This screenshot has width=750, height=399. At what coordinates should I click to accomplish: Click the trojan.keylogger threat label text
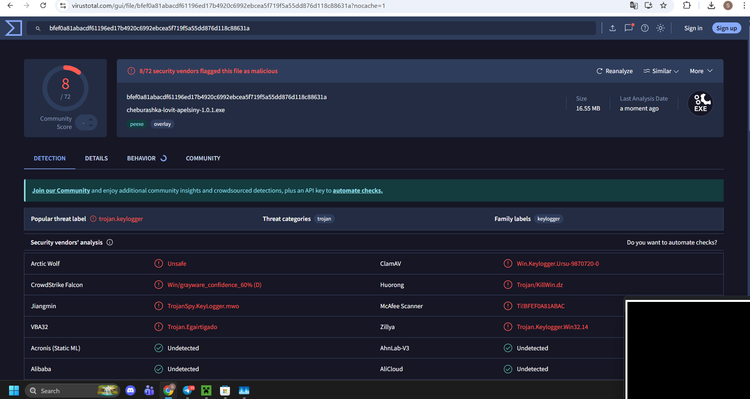click(x=121, y=219)
